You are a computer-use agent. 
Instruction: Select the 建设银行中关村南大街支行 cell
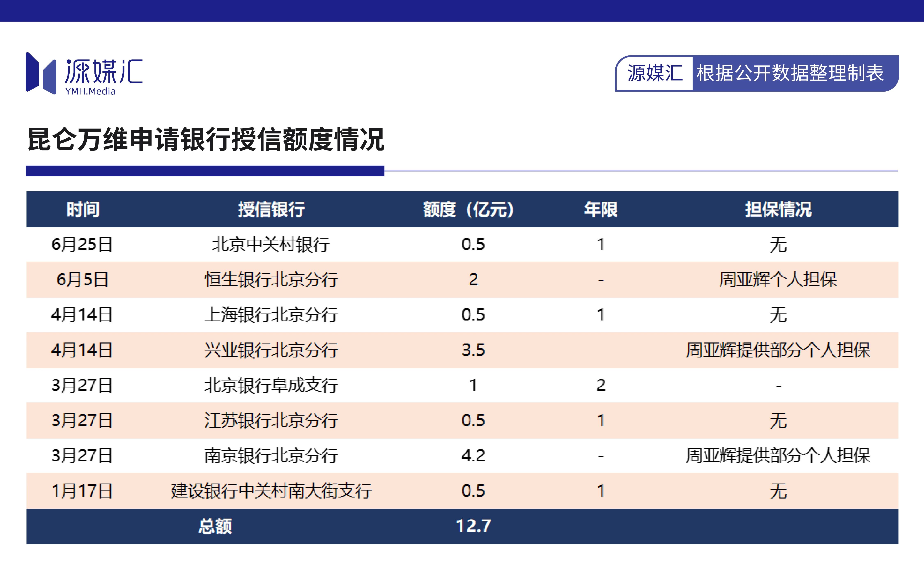(271, 491)
